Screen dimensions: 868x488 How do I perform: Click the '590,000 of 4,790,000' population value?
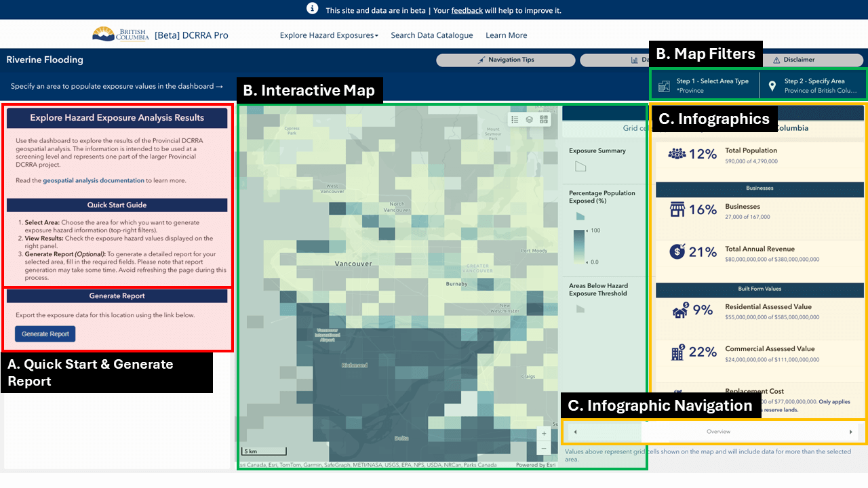tap(751, 161)
